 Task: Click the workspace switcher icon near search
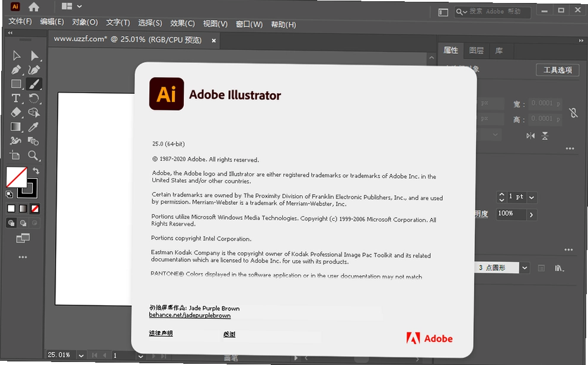[443, 12]
